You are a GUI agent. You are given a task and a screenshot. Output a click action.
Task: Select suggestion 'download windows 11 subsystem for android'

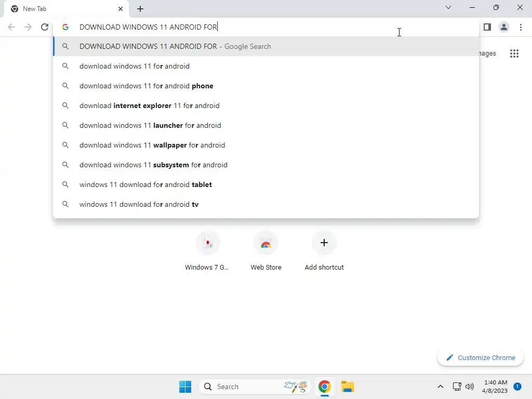[266, 165]
